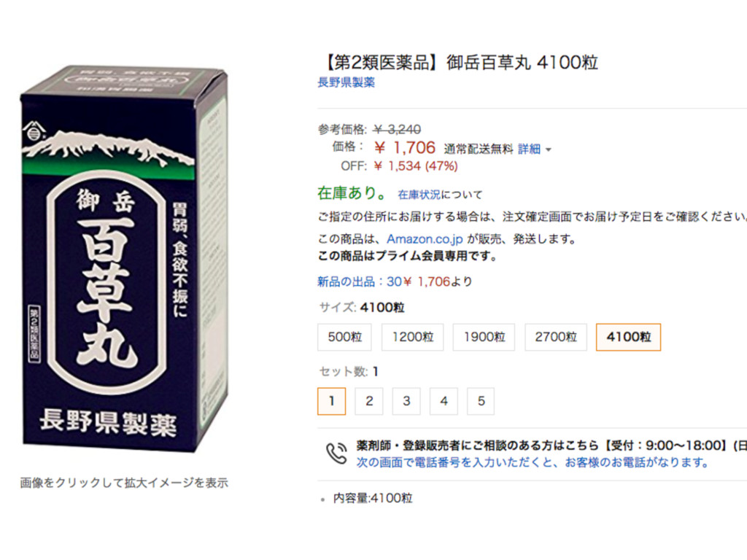Select set quantity 5
This screenshot has height=560, width=747.
coord(481,402)
